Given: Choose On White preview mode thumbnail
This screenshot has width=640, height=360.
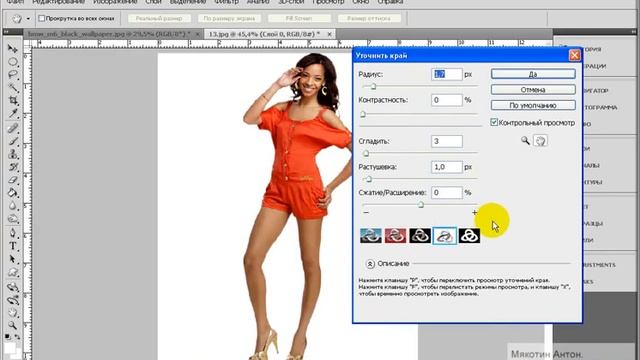Looking at the screenshot, I should pyautogui.click(x=444, y=236).
